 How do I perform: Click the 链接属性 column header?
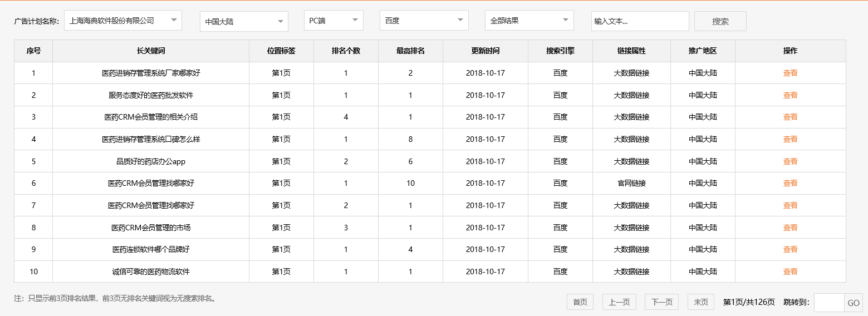pos(631,51)
